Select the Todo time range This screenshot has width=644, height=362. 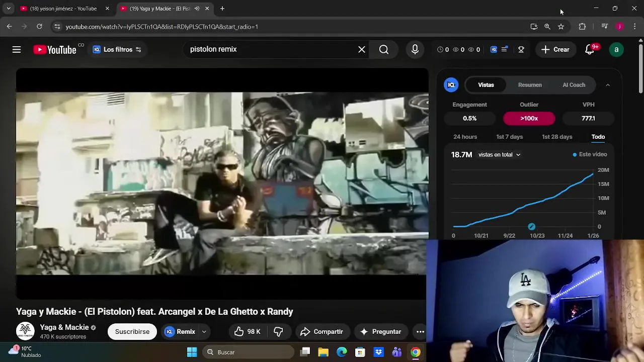[598, 137]
